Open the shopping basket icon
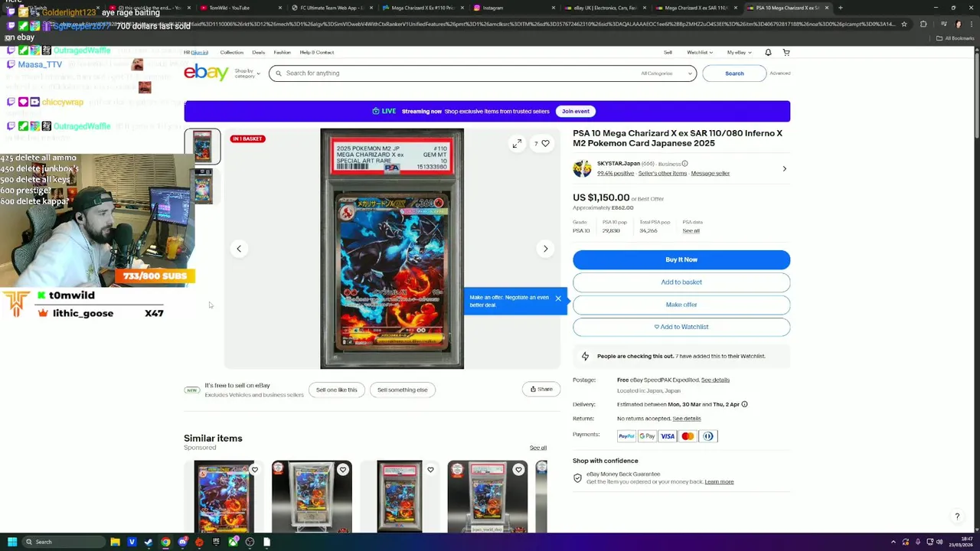The height and width of the screenshot is (551, 980). [786, 52]
